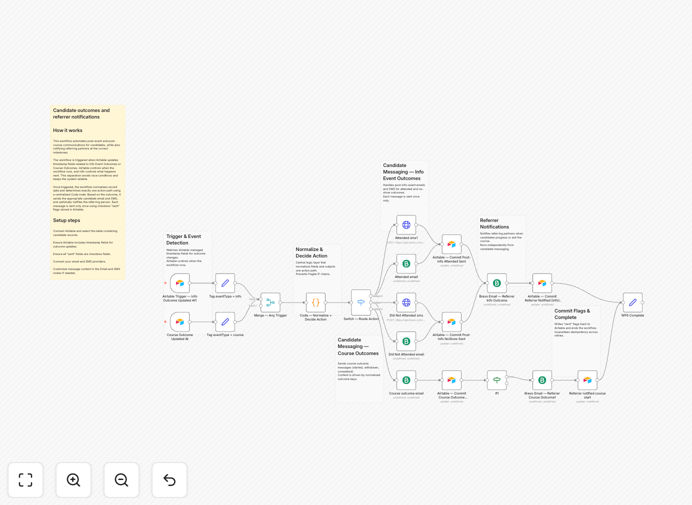Click the How it works heading

click(68, 130)
